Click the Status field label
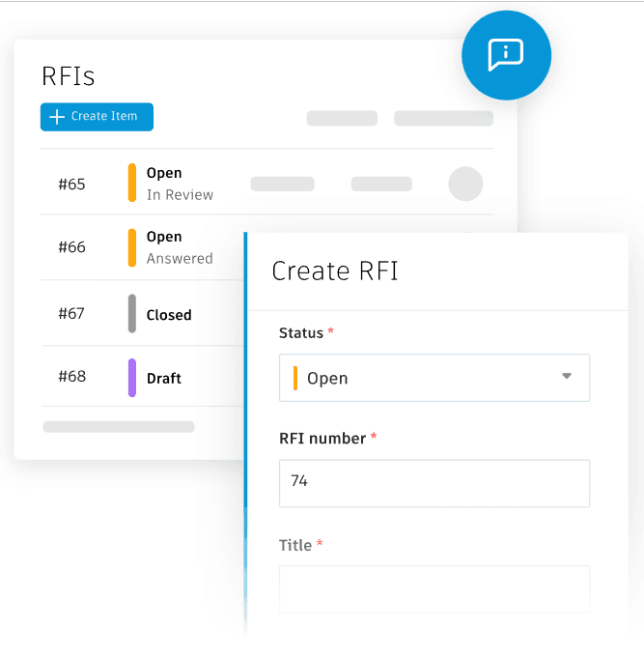Screen dimensions: 644x657 [x=301, y=332]
